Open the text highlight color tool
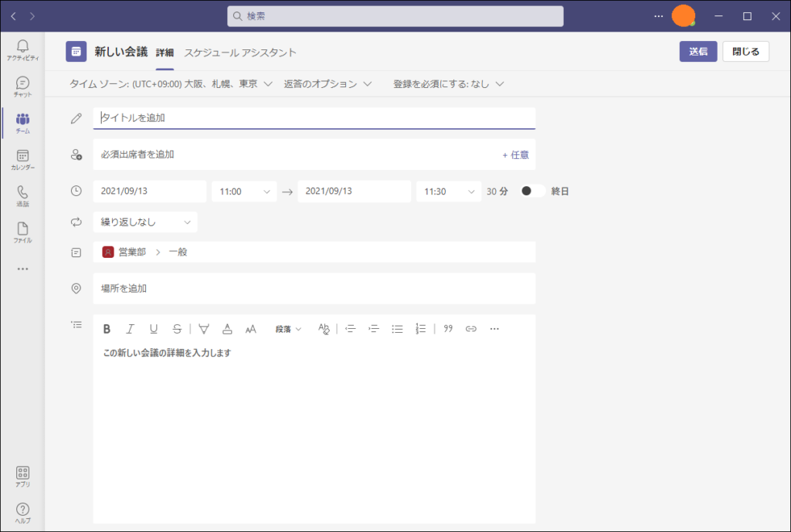 [204, 329]
